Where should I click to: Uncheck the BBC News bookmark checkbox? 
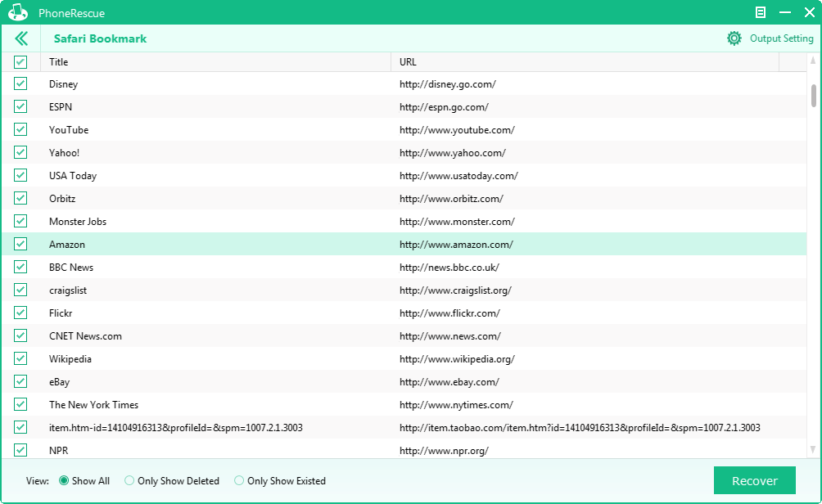point(20,268)
